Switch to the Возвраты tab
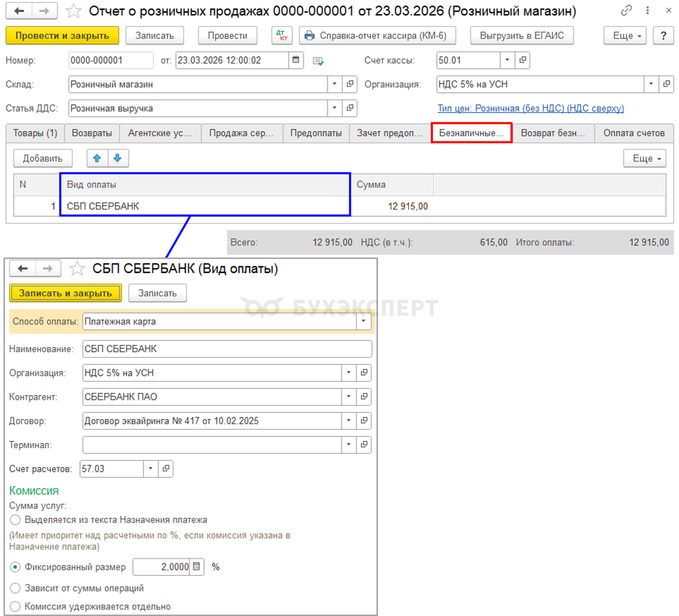This screenshot has width=679, height=616. (x=92, y=133)
